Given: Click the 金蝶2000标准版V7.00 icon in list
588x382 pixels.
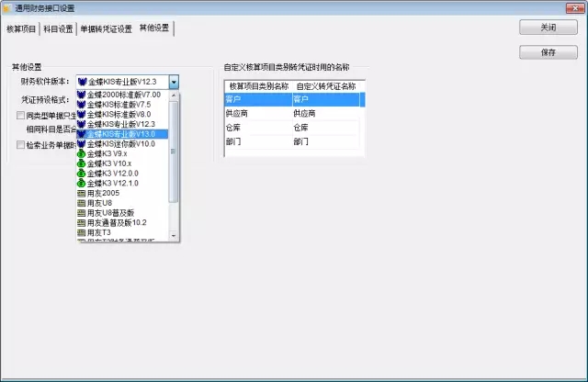Looking at the screenshot, I should (82, 95).
